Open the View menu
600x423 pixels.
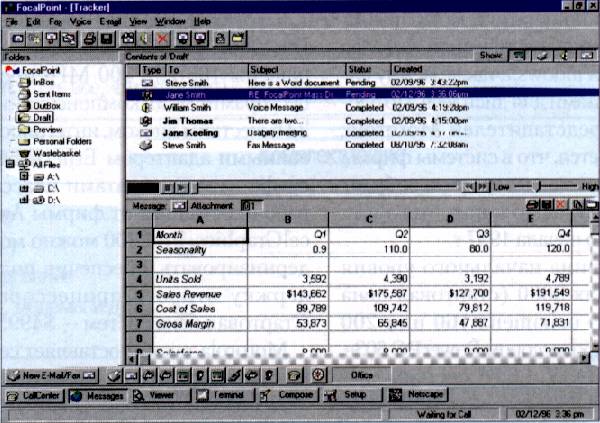pyautogui.click(x=138, y=22)
